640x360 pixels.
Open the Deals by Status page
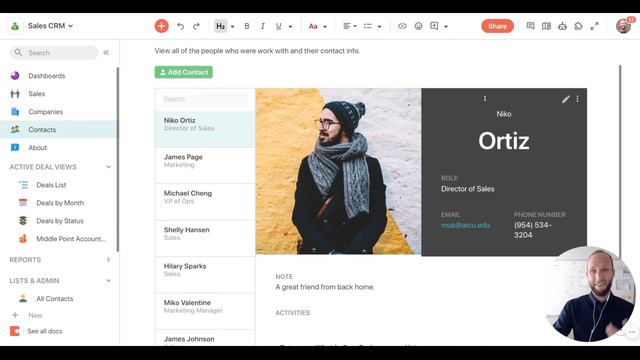click(59, 221)
